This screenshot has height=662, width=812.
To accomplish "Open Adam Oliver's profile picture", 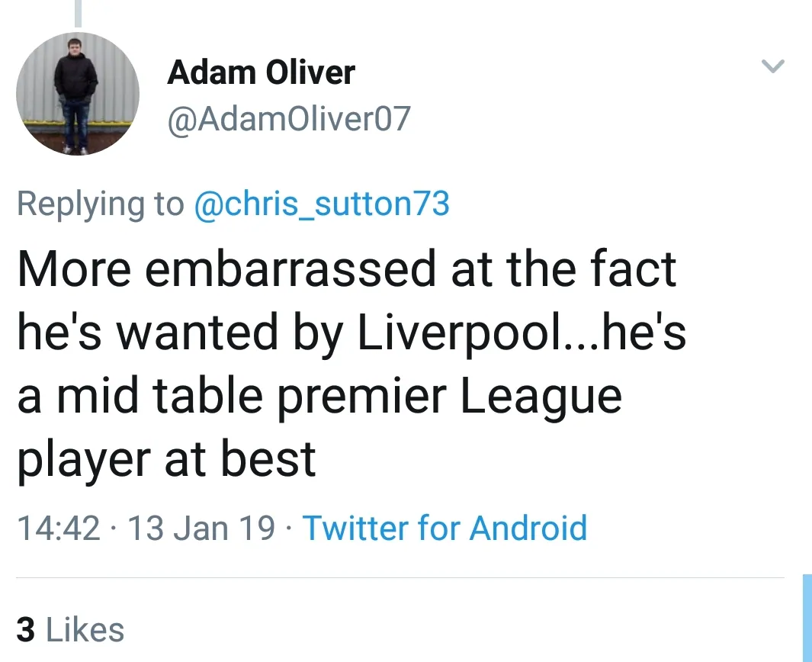I will [x=78, y=95].
